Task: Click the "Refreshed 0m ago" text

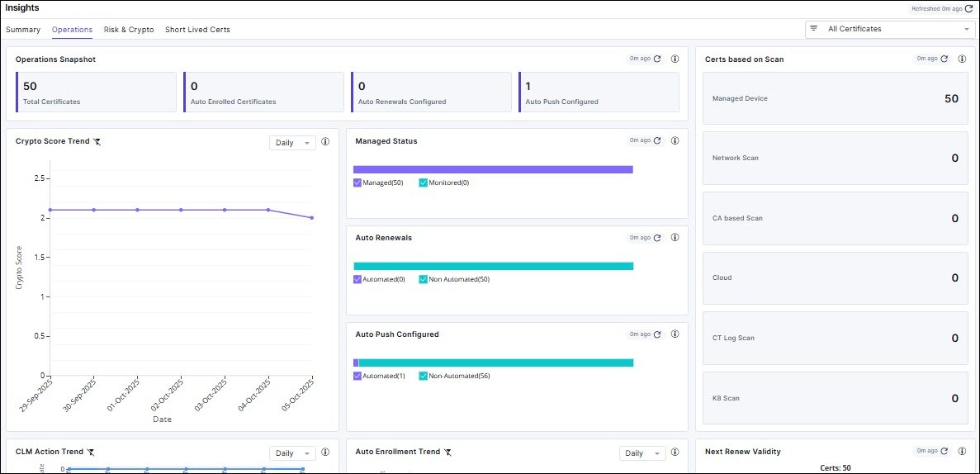Action: (937, 9)
